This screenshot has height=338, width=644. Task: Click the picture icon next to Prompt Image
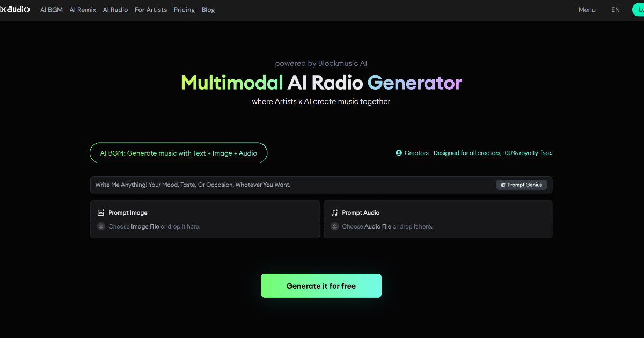point(100,212)
